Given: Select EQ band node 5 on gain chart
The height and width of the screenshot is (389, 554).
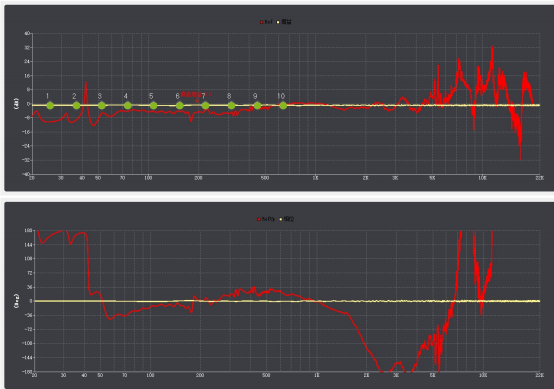Looking at the screenshot, I should click(153, 105).
